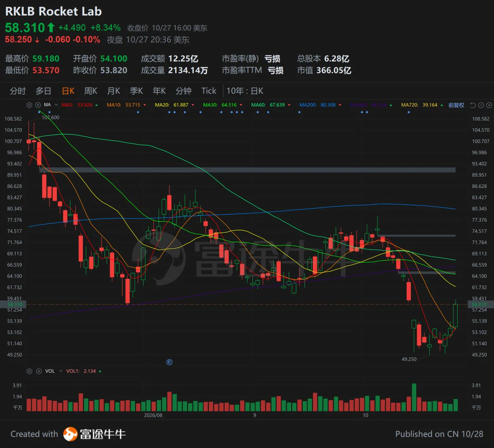Expand the VOL indicator dropdown arrow

click(61, 371)
